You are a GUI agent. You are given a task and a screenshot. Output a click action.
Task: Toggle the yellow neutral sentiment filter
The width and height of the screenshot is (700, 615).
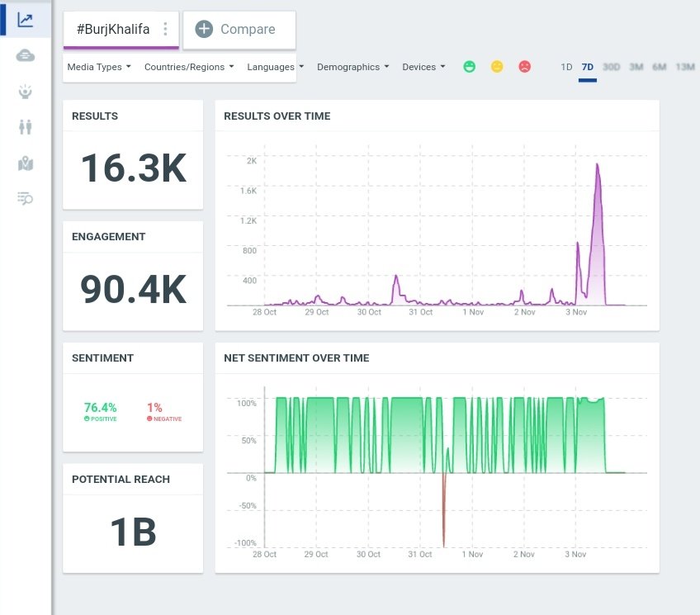496,66
